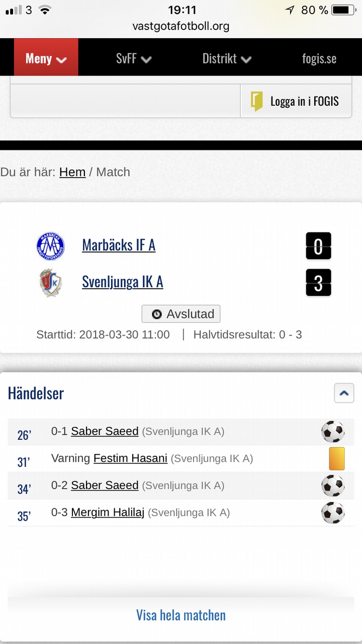Click the yellow card icon at 31'
The height and width of the screenshot is (644, 362).
click(336, 459)
